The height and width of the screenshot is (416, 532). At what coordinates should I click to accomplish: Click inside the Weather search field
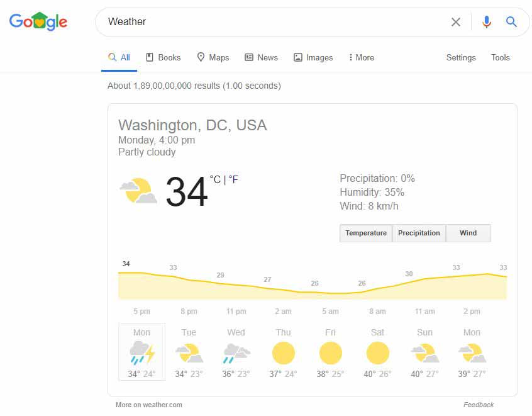point(272,22)
